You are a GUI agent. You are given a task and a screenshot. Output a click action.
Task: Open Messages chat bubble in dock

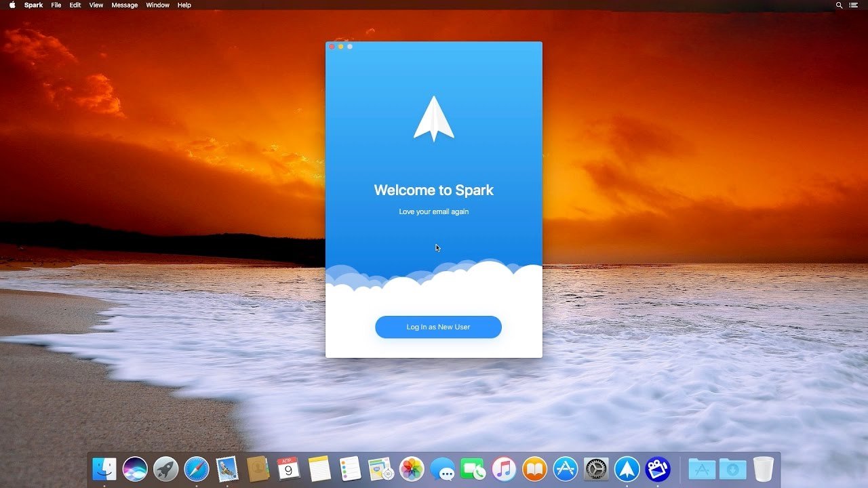coord(442,468)
